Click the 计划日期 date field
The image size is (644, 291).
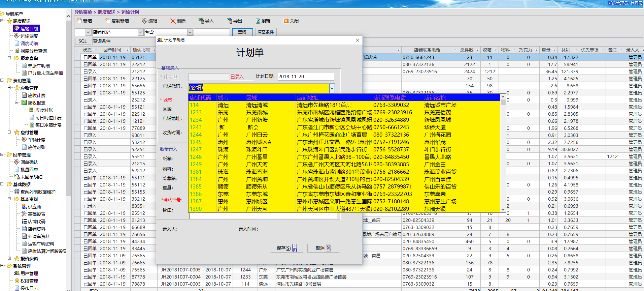306,77
